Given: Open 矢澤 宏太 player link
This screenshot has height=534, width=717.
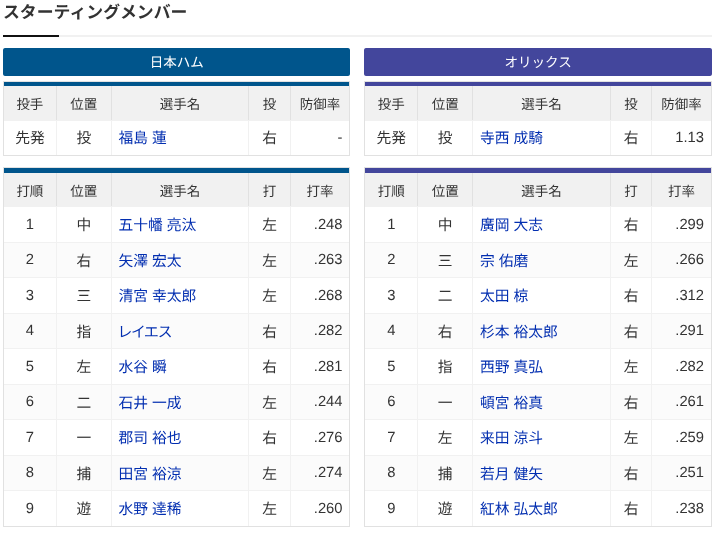Looking at the screenshot, I should pyautogui.click(x=150, y=260).
